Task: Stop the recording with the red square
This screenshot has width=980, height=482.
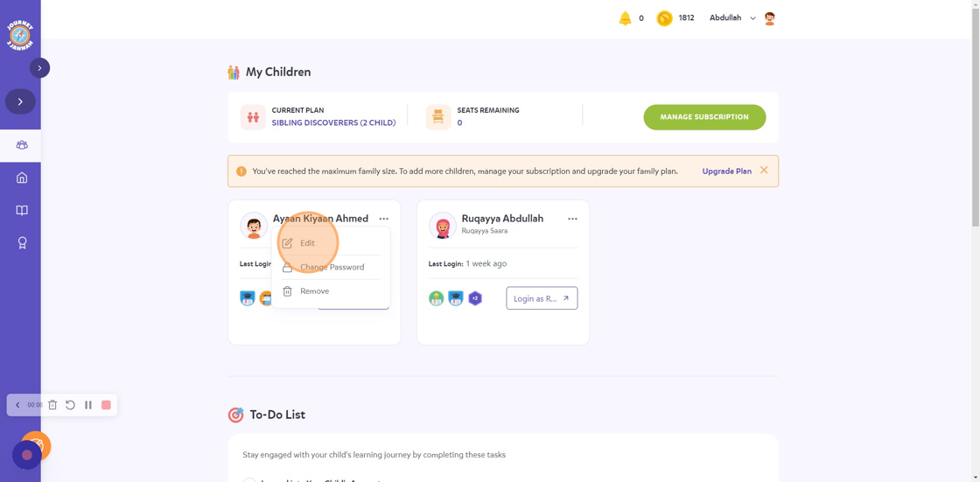Action: click(x=106, y=405)
